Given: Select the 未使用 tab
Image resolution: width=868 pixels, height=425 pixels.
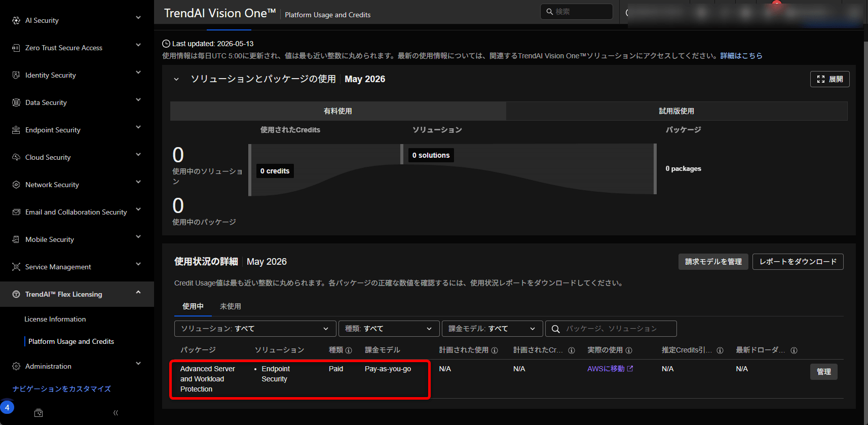Looking at the screenshot, I should point(231,306).
